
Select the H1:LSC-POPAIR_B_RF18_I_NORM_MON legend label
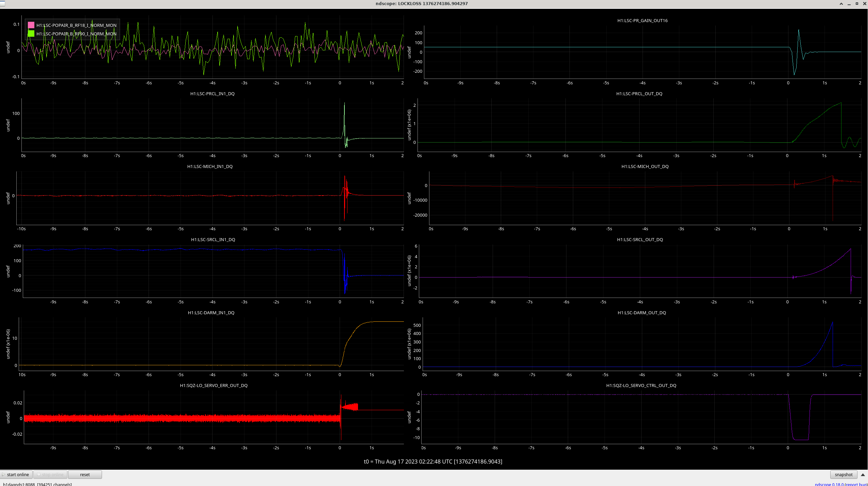pyautogui.click(x=76, y=25)
